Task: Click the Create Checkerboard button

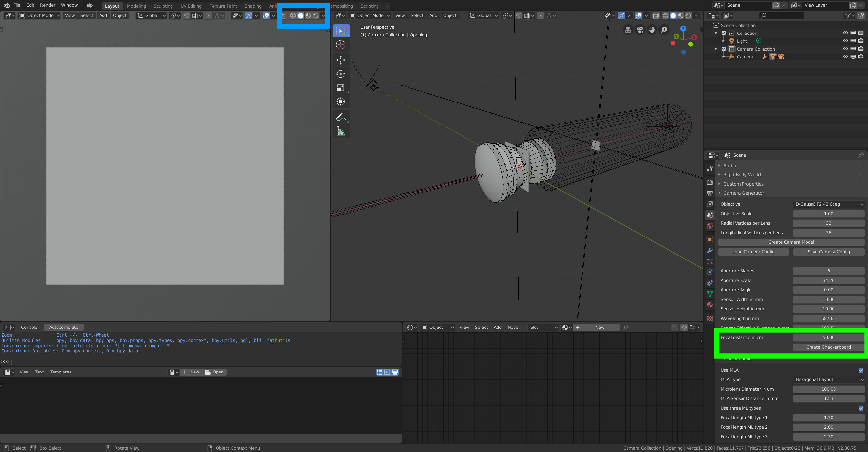Action: coord(828,347)
